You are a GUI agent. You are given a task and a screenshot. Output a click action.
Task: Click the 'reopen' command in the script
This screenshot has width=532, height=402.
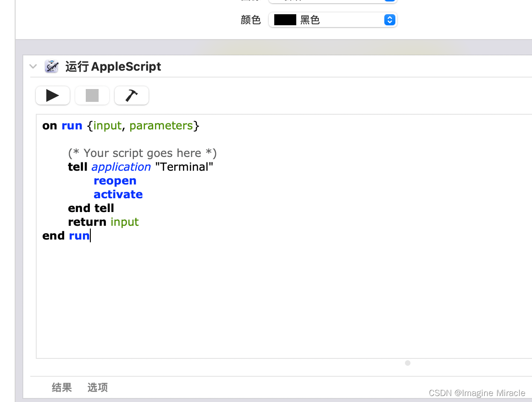point(115,181)
